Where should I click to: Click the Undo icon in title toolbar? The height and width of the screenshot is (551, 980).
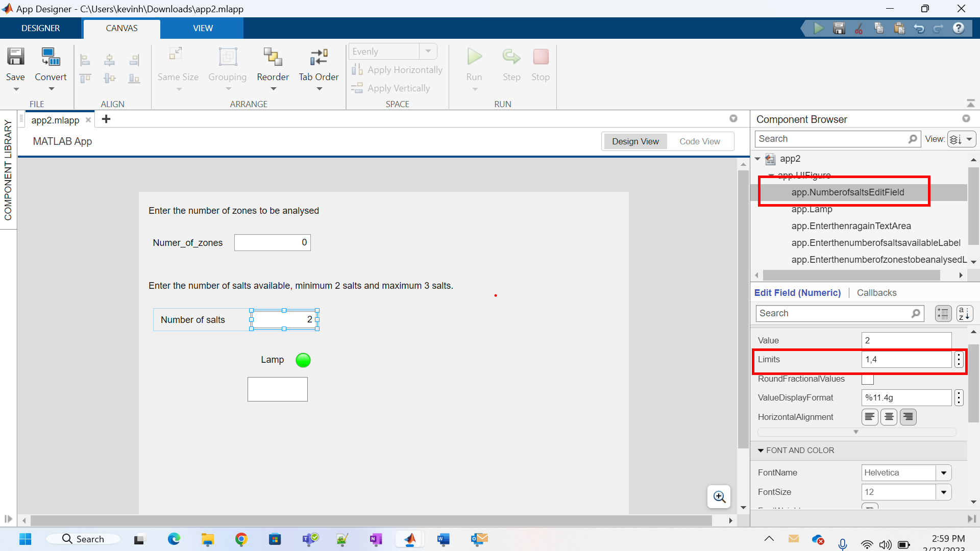click(919, 29)
